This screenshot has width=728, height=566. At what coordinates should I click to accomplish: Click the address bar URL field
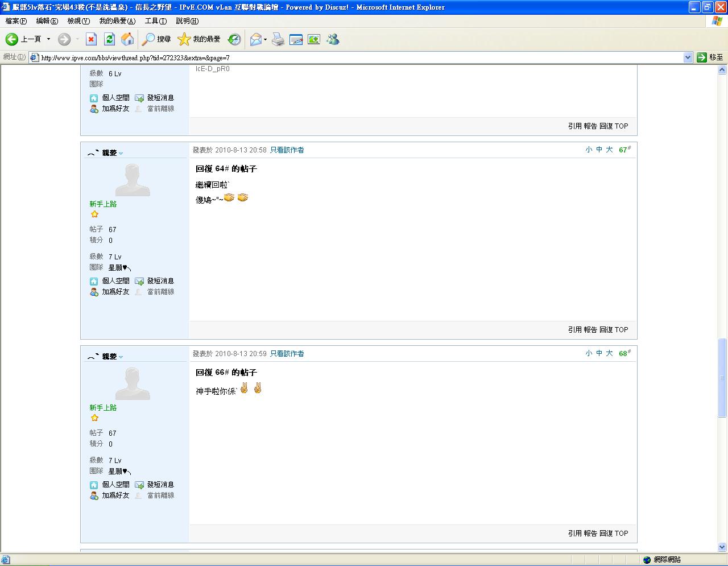pyautogui.click(x=358, y=57)
